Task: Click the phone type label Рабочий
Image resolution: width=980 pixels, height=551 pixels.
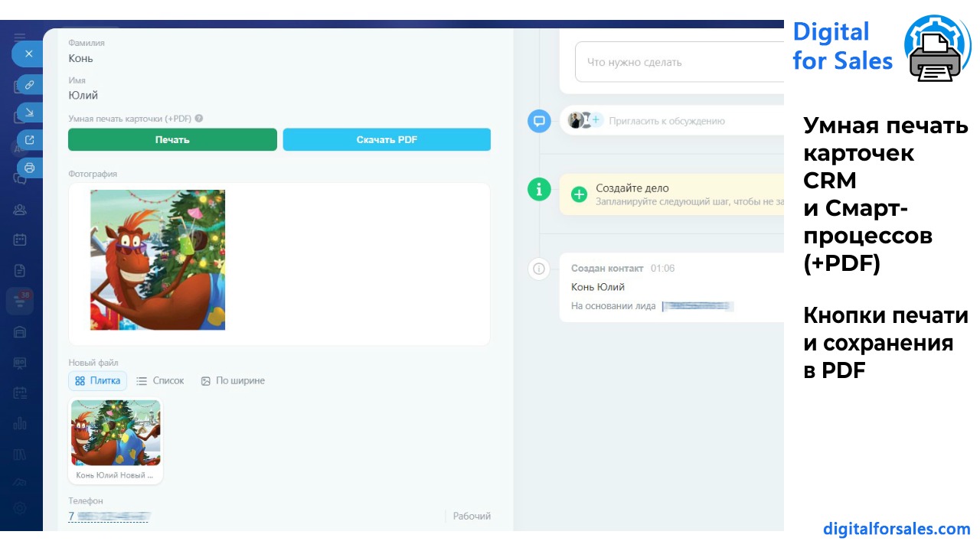Action: pos(472,517)
